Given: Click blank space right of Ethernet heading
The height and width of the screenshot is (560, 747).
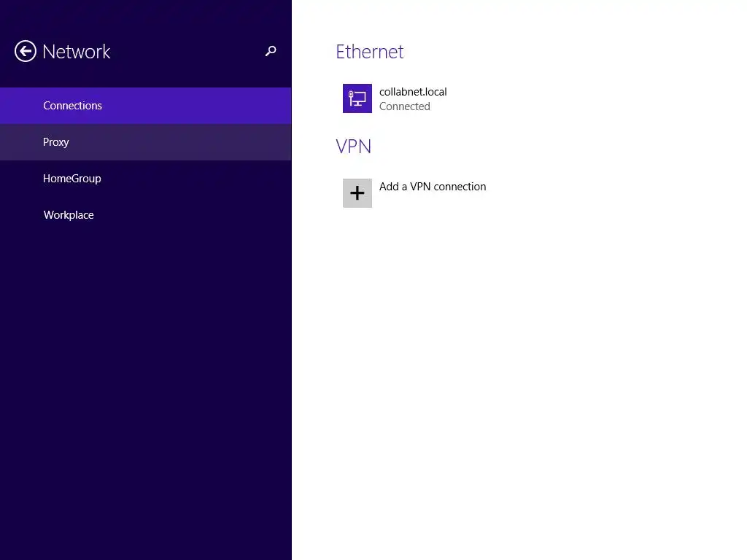Looking at the screenshot, I should [x=569, y=52].
